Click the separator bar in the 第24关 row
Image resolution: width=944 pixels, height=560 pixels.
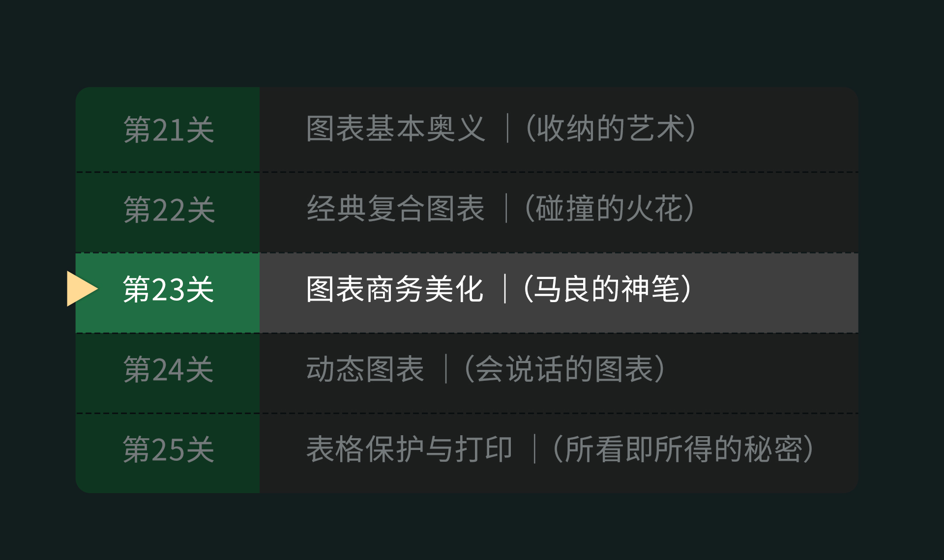pyautogui.click(x=446, y=369)
